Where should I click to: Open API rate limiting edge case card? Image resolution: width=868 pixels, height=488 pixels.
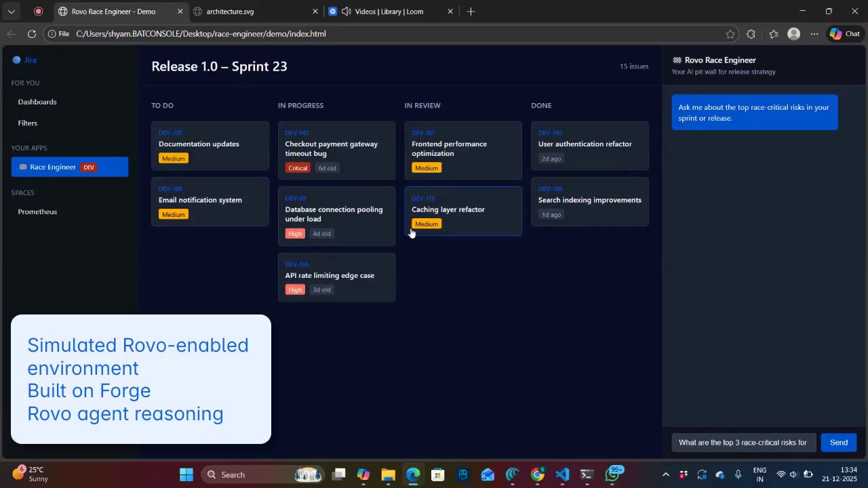click(x=336, y=277)
